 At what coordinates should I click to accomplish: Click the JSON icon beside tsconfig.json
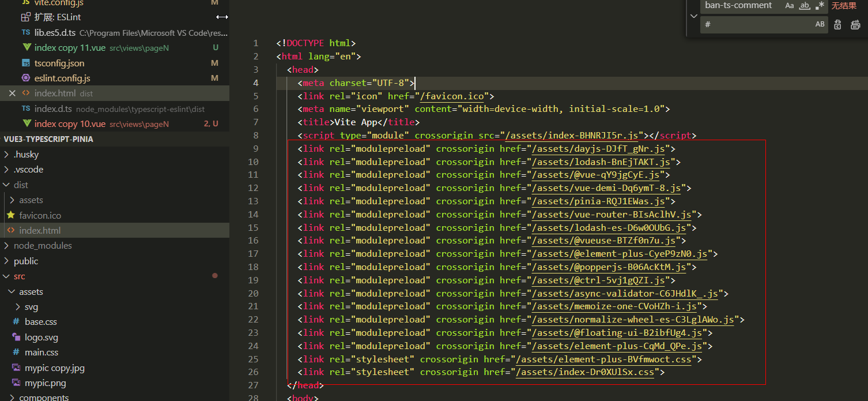pos(26,63)
